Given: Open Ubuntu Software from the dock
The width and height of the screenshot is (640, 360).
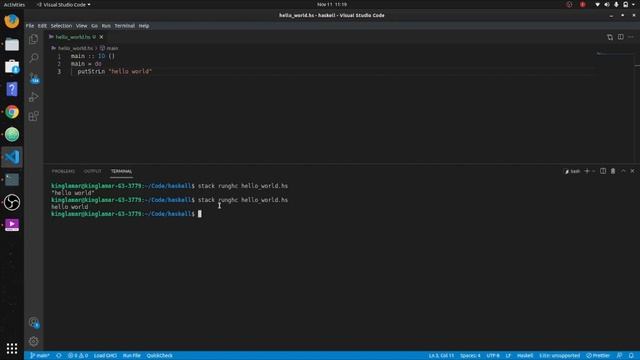Looking at the screenshot, I should coord(12,67).
